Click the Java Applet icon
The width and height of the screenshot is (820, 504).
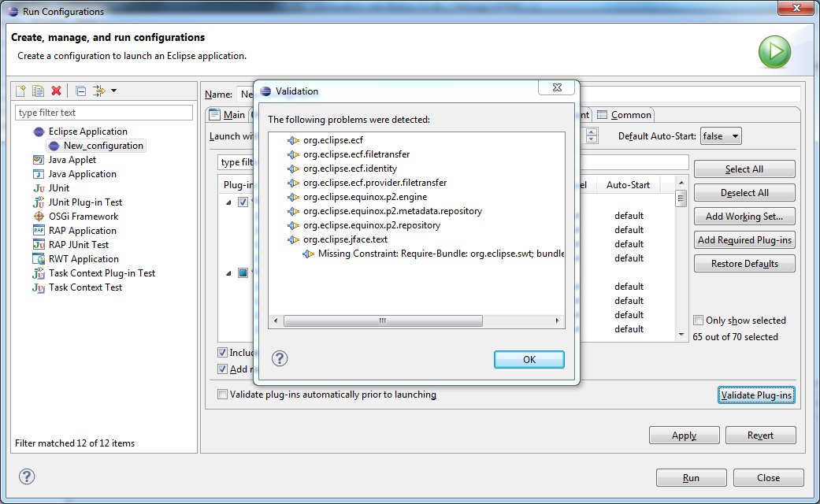click(39, 160)
